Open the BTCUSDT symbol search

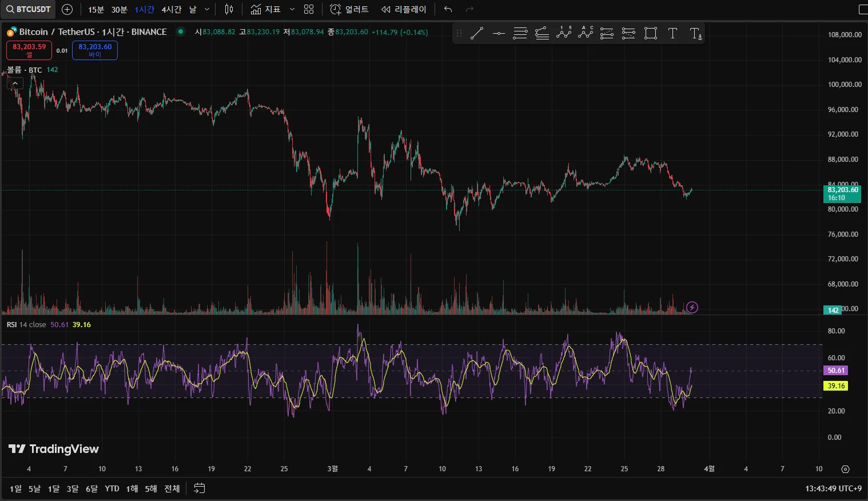pos(29,9)
